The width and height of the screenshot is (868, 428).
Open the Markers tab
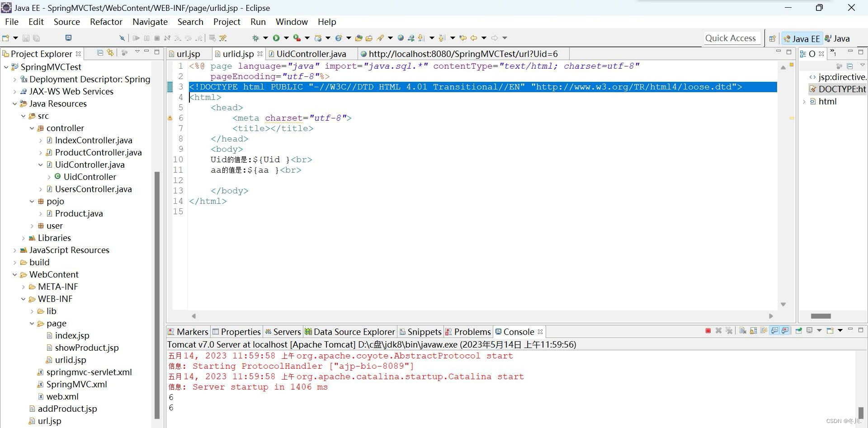[x=188, y=332]
